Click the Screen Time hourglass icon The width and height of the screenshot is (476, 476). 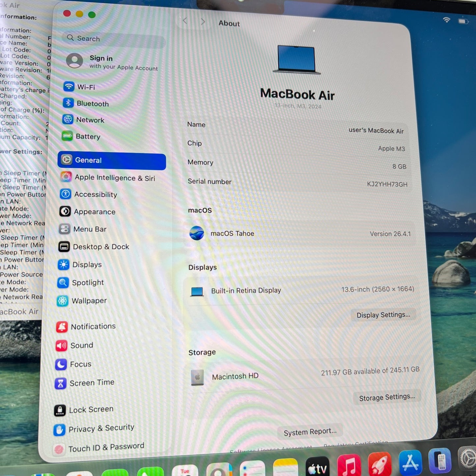[x=60, y=384]
